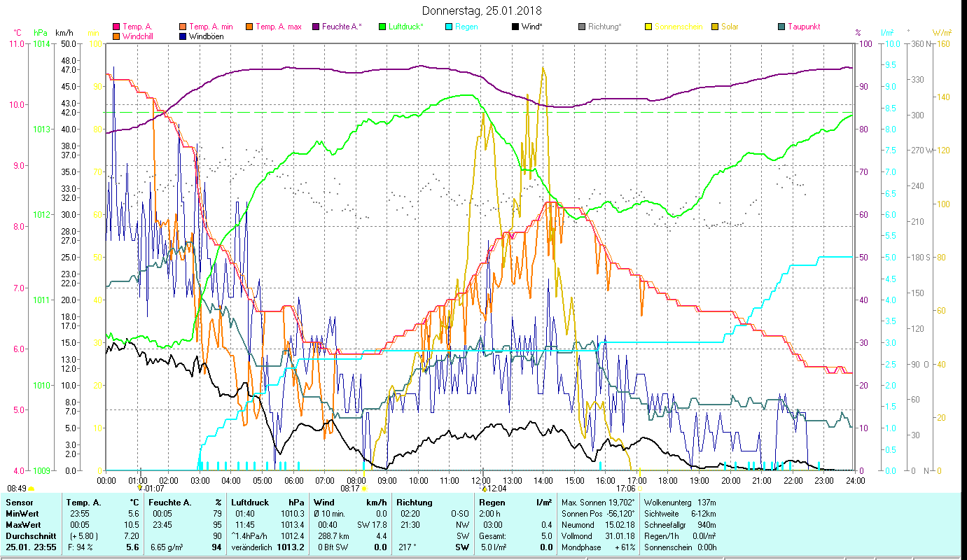Click the '217 °' wind direction degrees

click(x=406, y=547)
